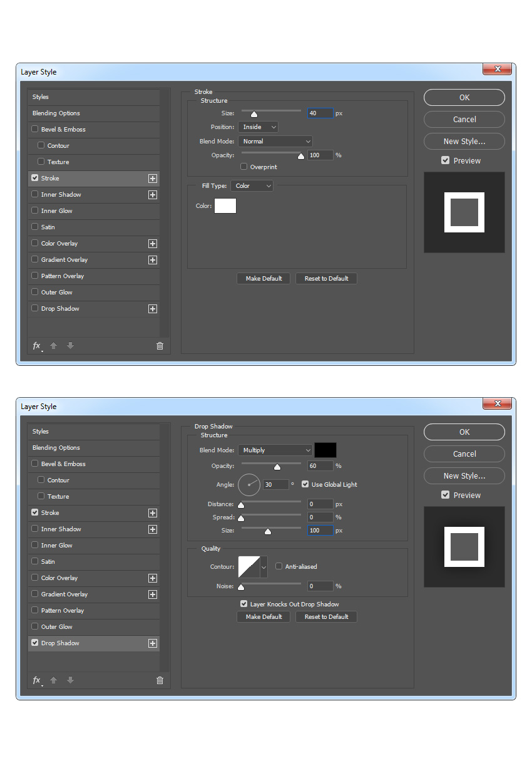Select Pattern Overlay in upper dialog
Viewport: 532px width, 763px height.
coord(93,276)
